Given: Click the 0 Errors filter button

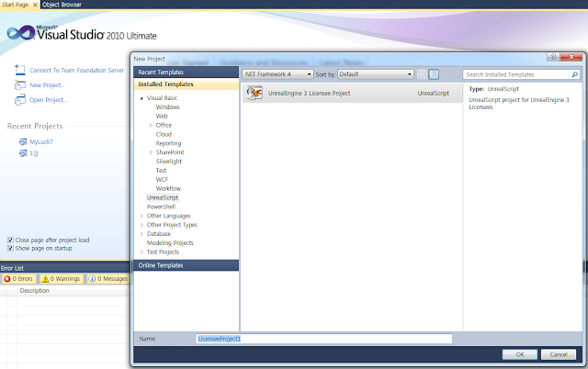Looking at the screenshot, I should point(19,279).
